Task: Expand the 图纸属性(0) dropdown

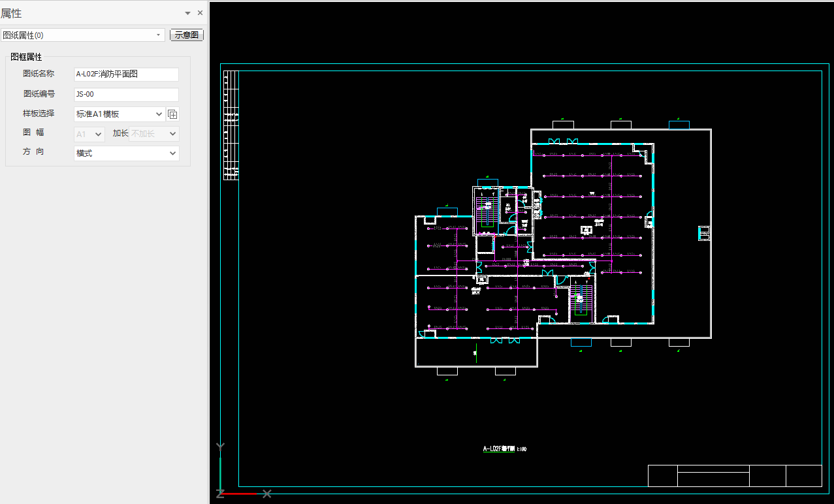Action: coord(159,35)
